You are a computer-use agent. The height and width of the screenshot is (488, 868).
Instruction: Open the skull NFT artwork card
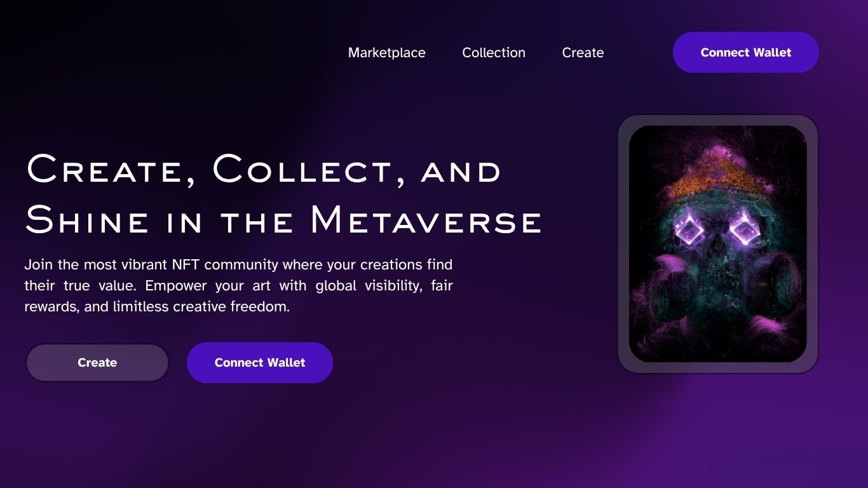[718, 244]
